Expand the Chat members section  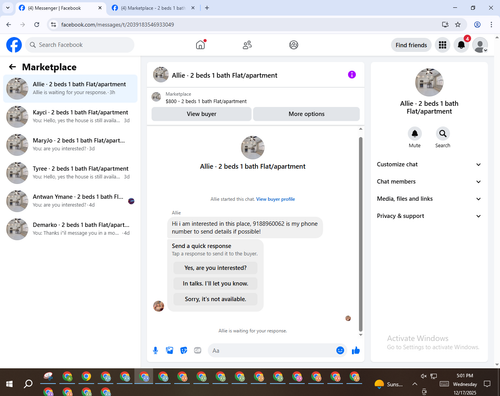point(429,182)
